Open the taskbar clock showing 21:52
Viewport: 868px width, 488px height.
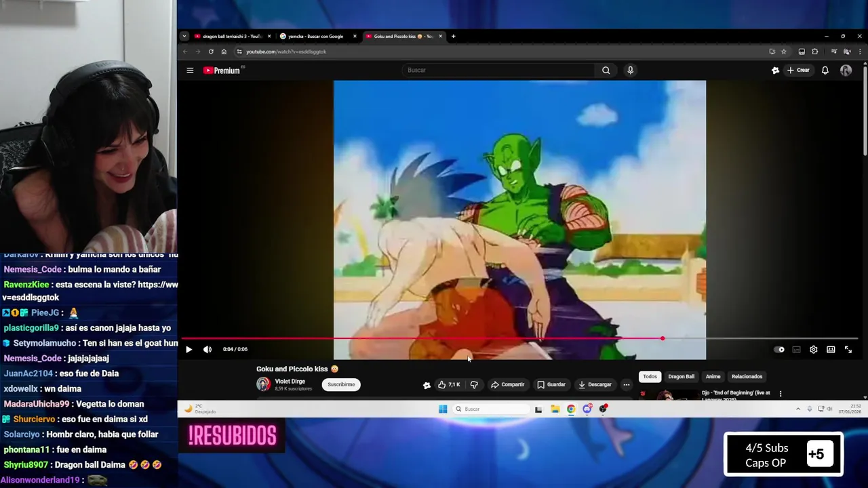pyautogui.click(x=850, y=409)
